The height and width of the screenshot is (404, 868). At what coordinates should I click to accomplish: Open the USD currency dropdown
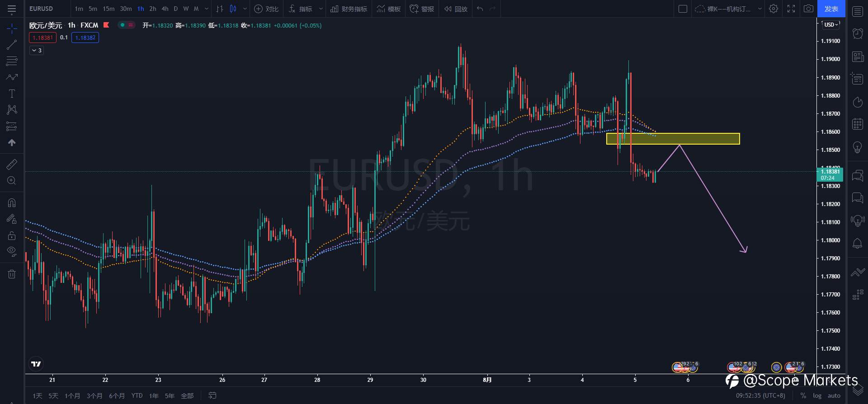tap(831, 24)
